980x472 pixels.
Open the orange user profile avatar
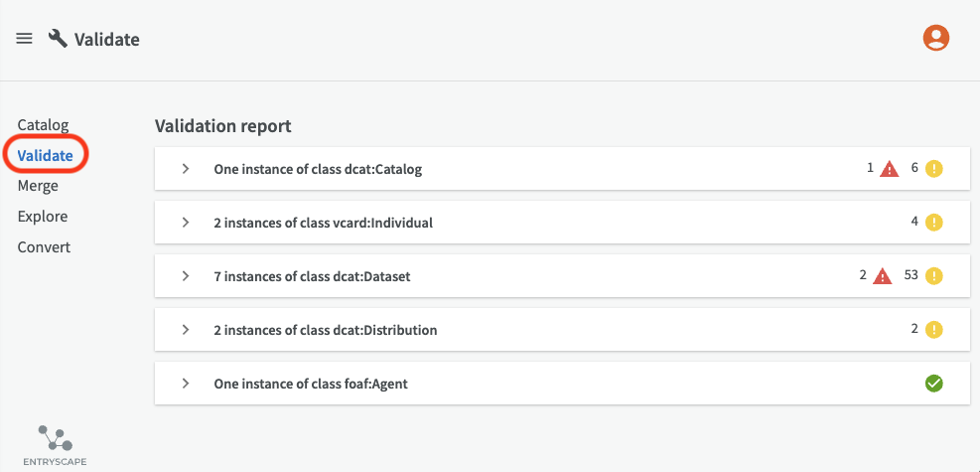[x=935, y=38]
